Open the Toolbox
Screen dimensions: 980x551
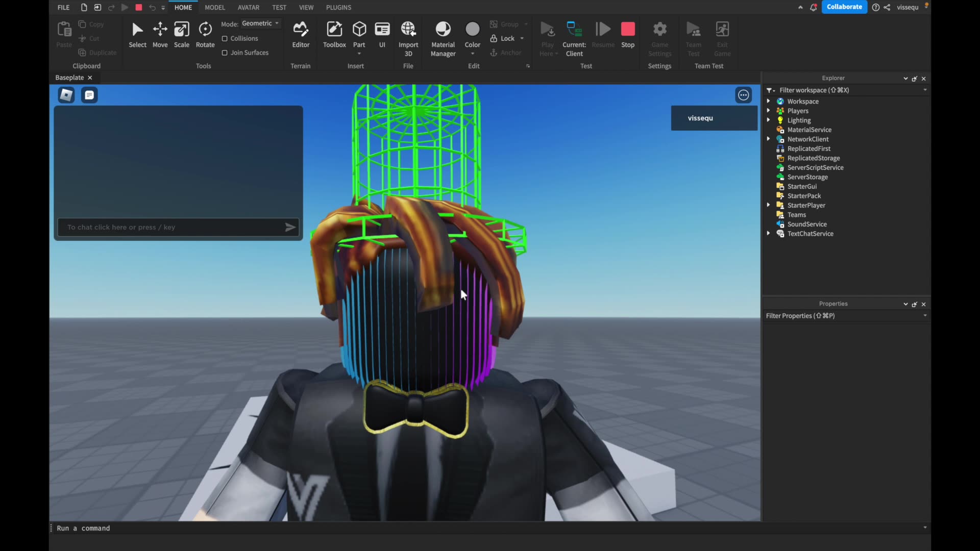click(334, 34)
